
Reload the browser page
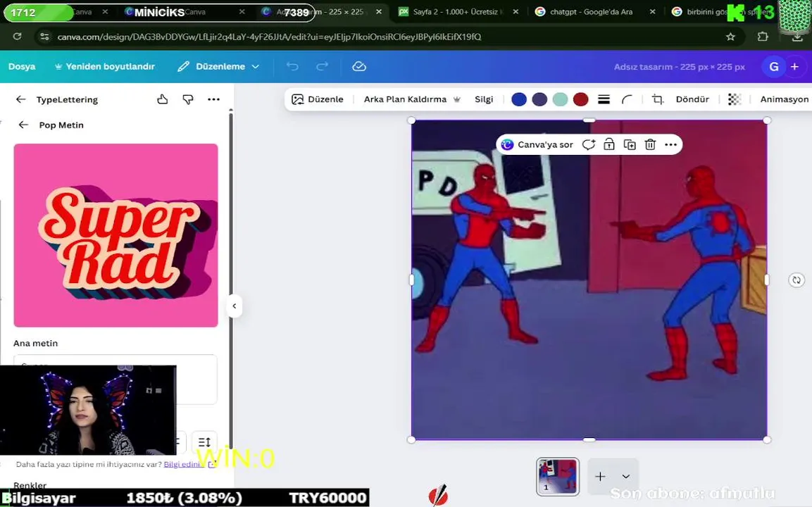17,36
